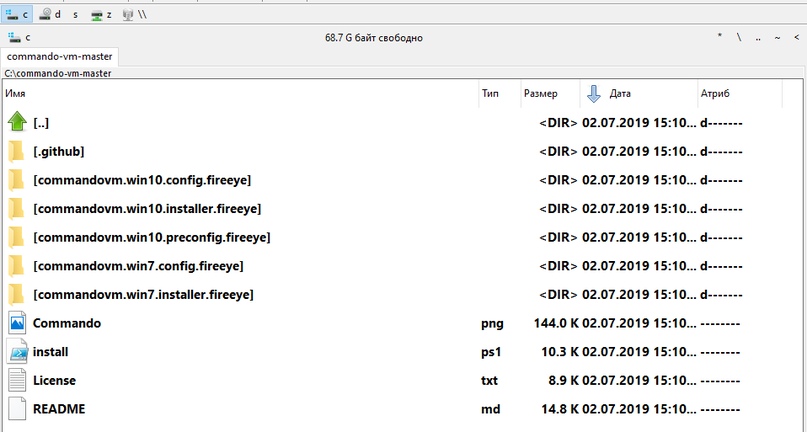The image size is (807, 432).
Task: Open drive selection dropdown labeled c
Action: click(x=19, y=38)
